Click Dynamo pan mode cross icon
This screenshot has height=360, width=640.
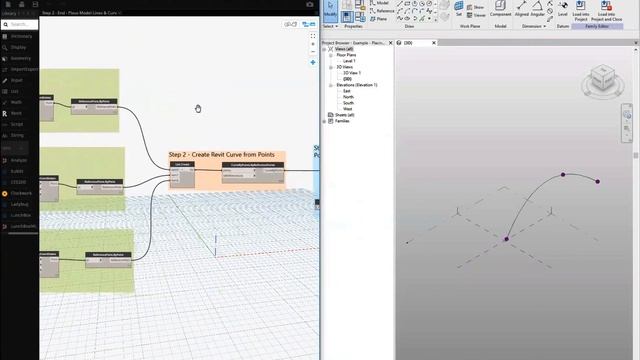tap(313, 62)
